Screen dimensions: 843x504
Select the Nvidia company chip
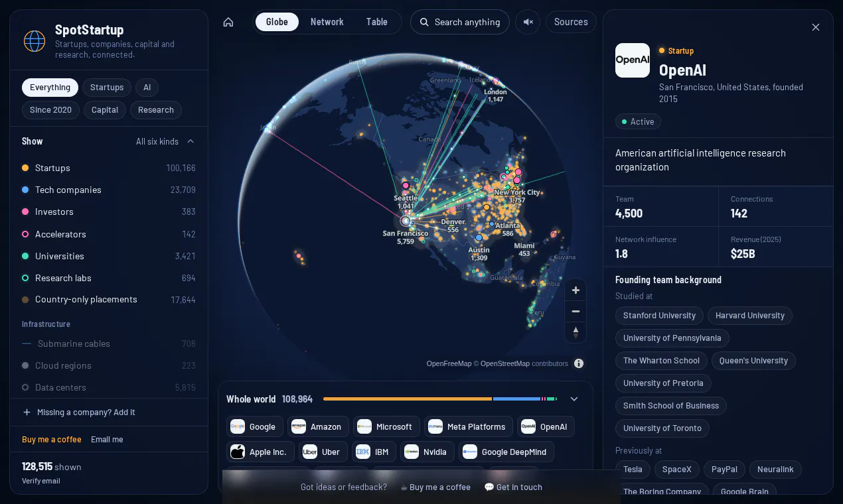point(427,452)
